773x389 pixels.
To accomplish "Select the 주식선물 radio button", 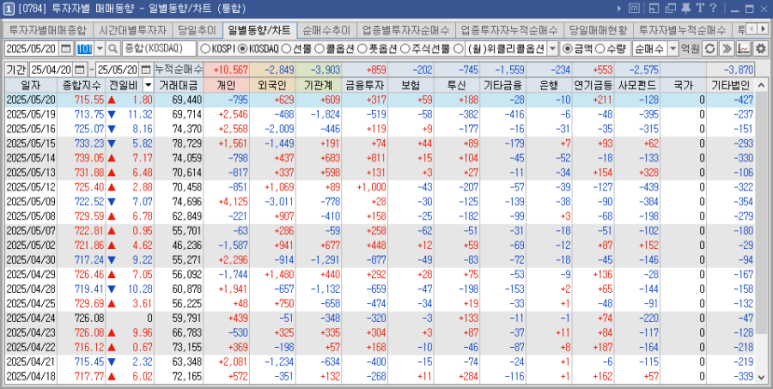I will [405, 48].
